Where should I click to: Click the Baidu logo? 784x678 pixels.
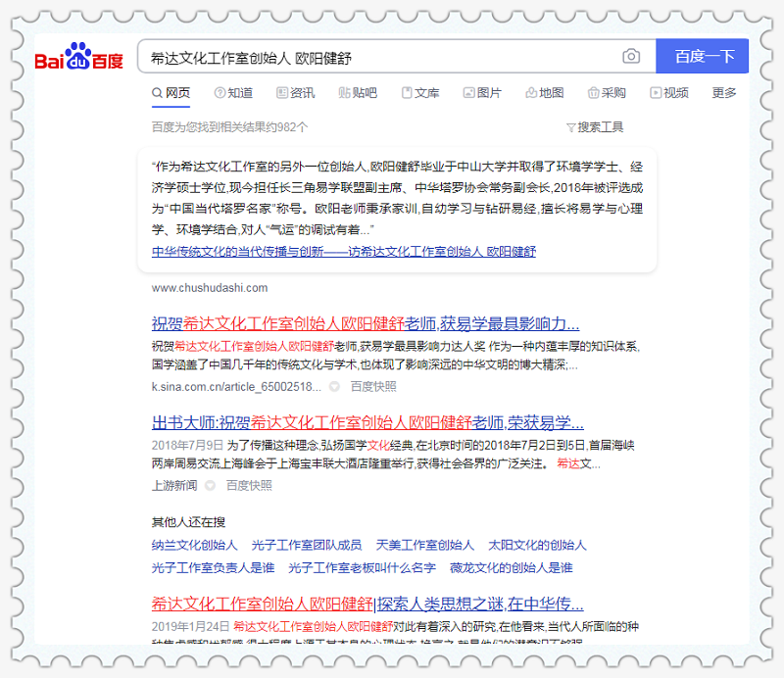79,58
